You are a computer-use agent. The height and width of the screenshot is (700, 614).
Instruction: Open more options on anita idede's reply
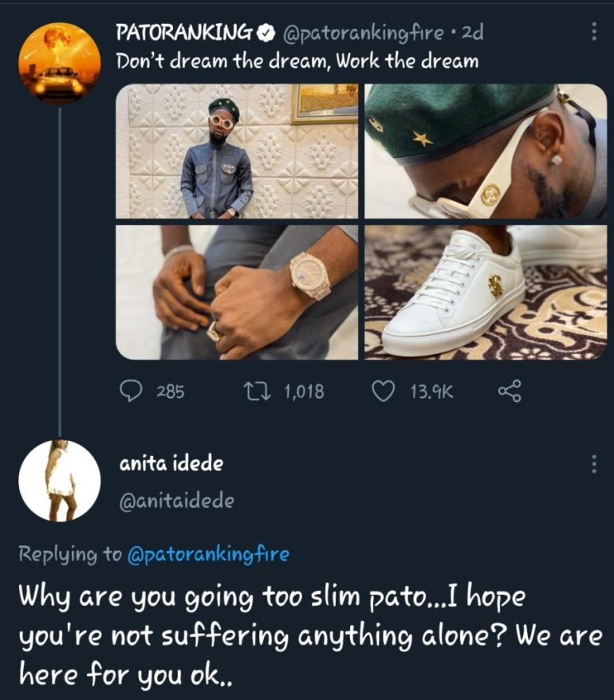pos(593,464)
